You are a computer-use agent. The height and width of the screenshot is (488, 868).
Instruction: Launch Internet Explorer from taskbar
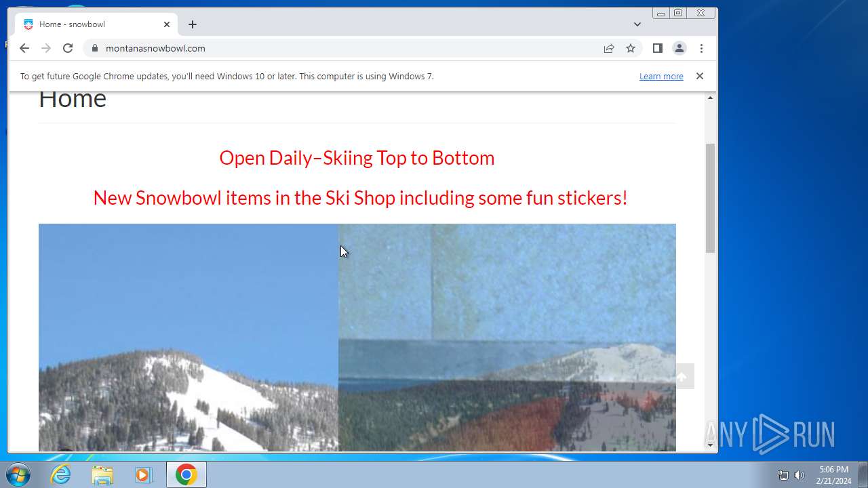pos(61,474)
